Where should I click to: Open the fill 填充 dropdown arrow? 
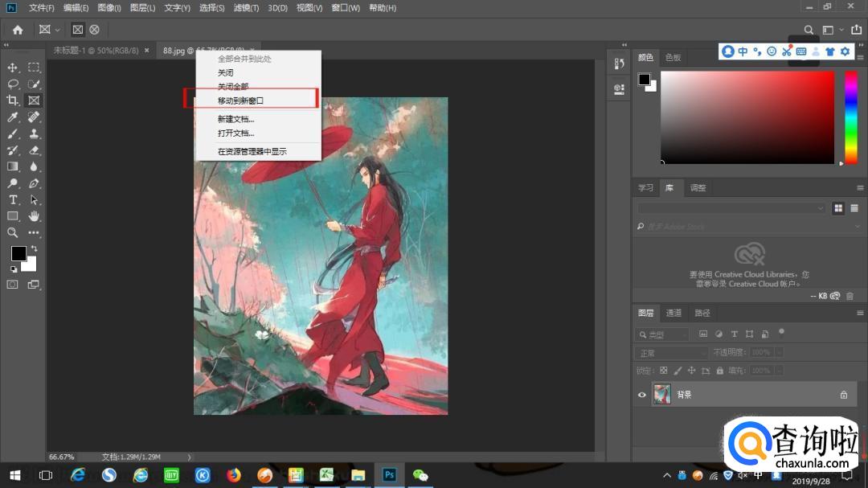(779, 371)
